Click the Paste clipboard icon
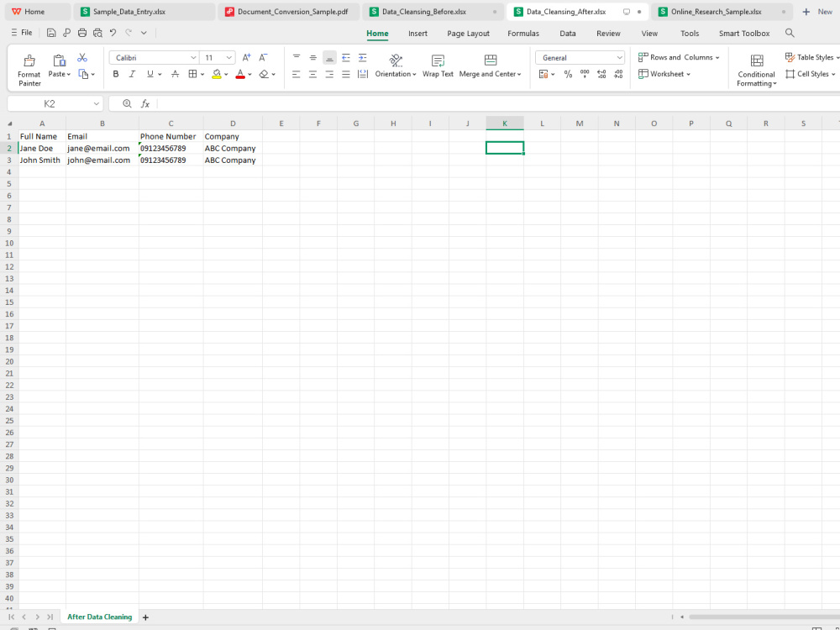 pyautogui.click(x=59, y=60)
